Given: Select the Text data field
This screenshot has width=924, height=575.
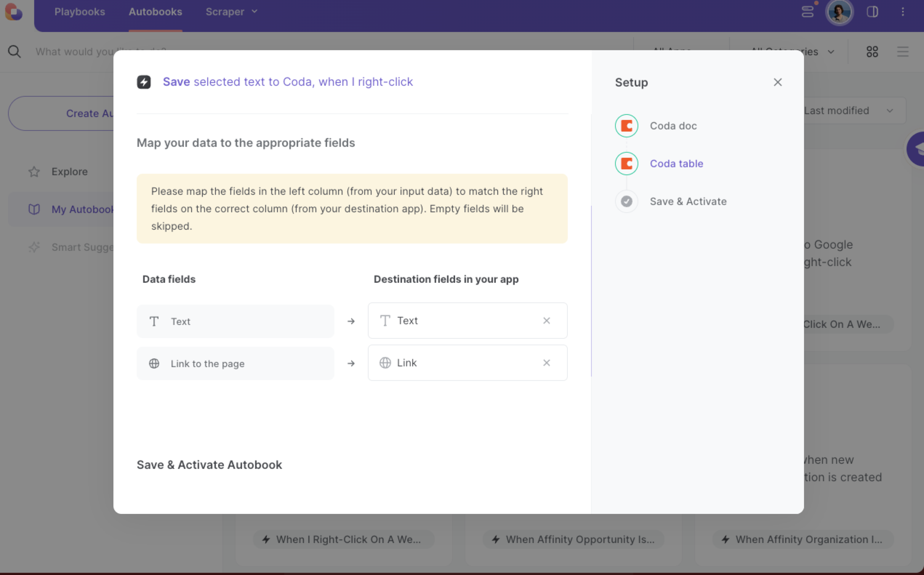Looking at the screenshot, I should click(x=236, y=321).
